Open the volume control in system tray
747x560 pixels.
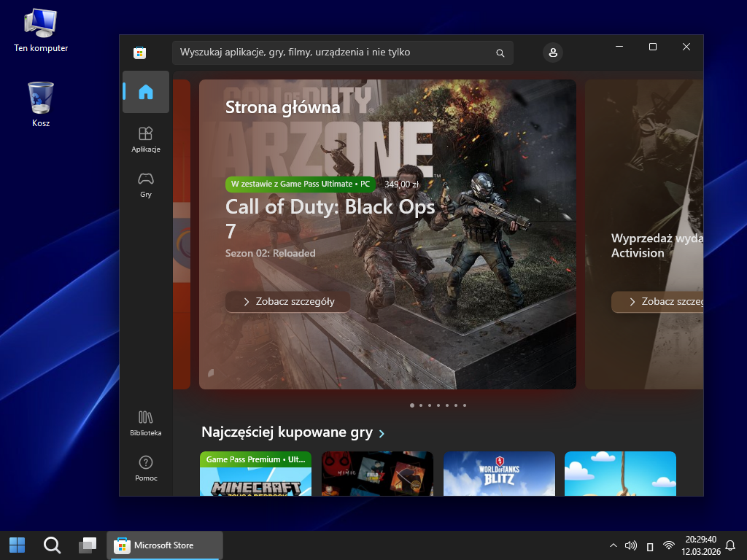[631, 545]
